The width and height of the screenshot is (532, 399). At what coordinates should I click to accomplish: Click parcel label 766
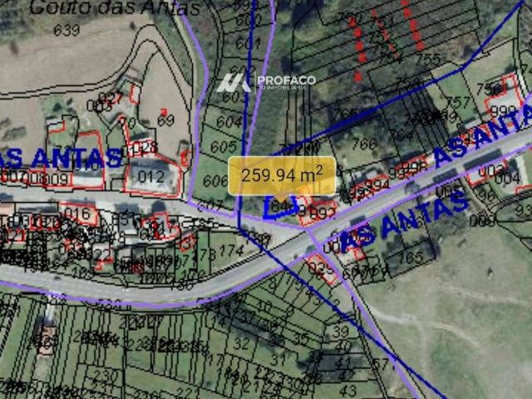pyautogui.click(x=364, y=144)
